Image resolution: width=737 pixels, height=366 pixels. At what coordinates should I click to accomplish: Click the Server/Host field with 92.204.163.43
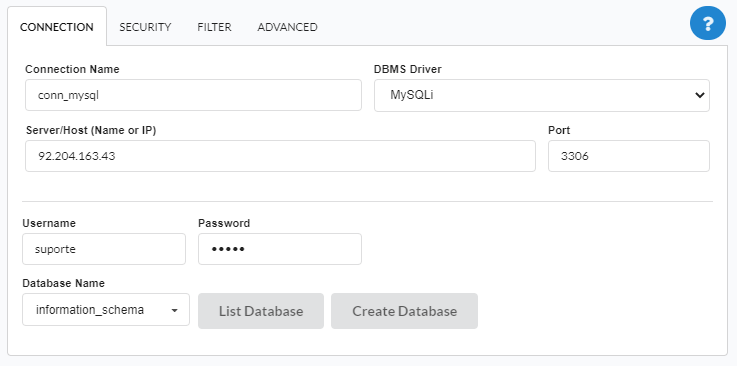point(280,156)
